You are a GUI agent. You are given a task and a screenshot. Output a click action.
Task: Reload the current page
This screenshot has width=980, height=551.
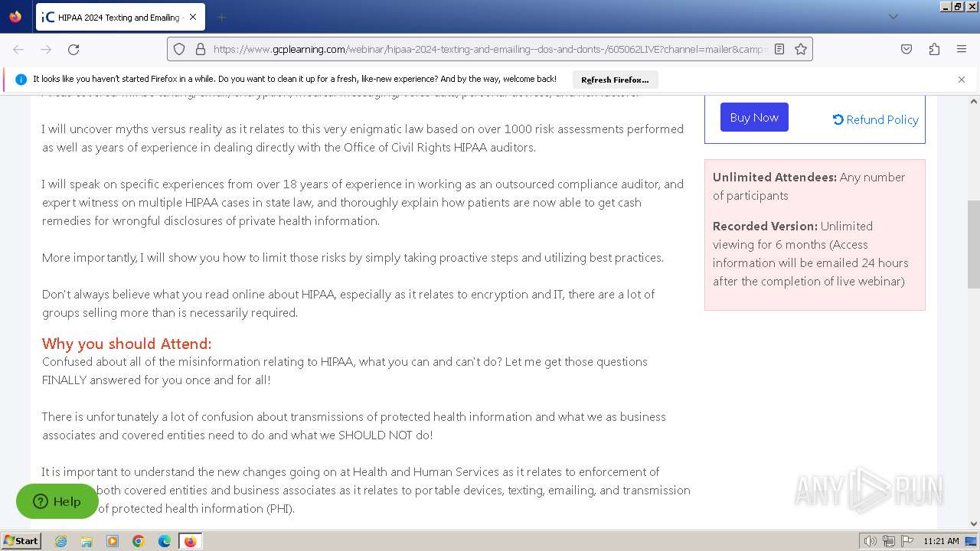coord(73,49)
